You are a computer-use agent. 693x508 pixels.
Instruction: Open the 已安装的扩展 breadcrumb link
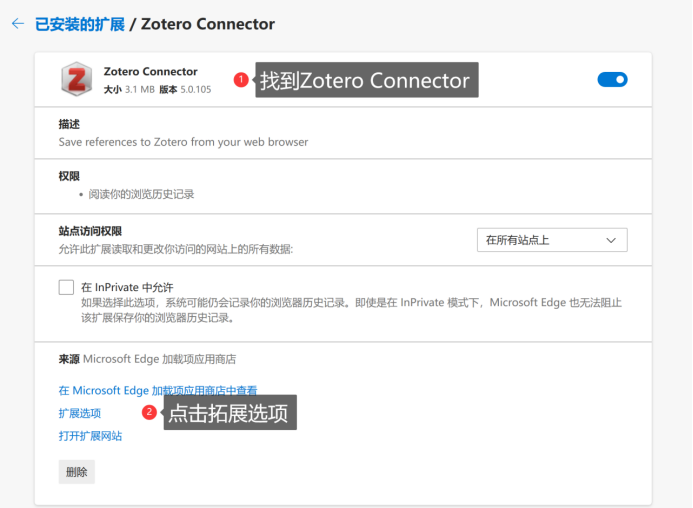coord(80,24)
